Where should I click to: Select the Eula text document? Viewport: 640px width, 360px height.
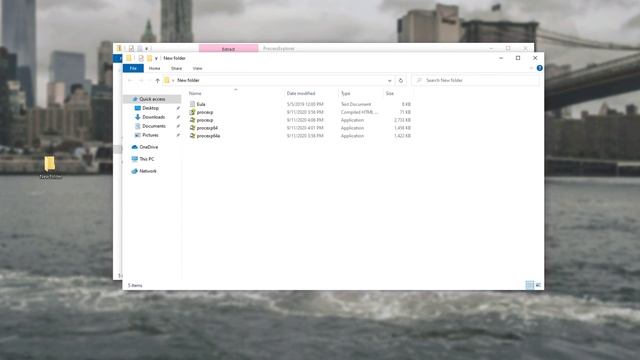[201, 104]
